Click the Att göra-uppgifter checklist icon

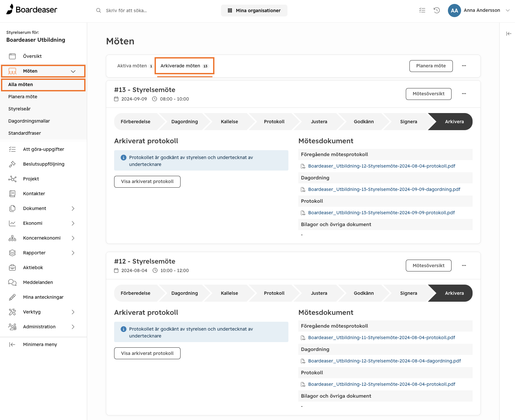[x=12, y=149]
